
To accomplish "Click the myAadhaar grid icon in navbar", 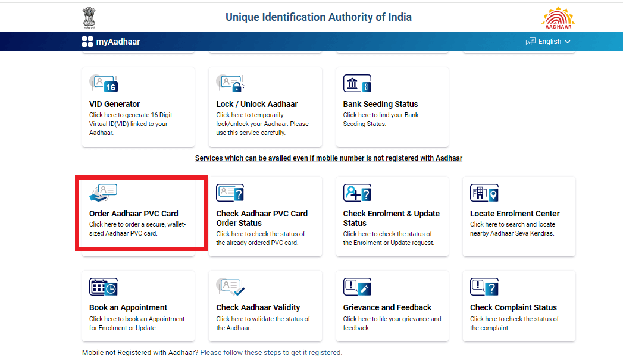I will pos(87,41).
